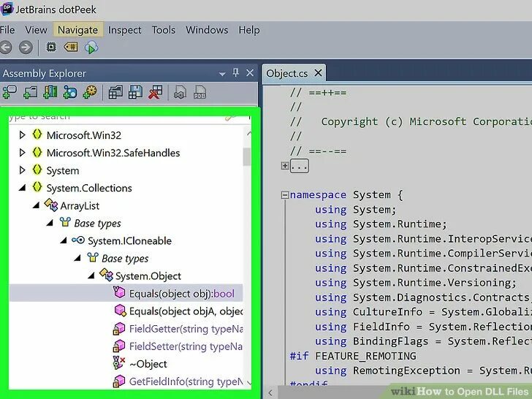Open the Tools menu
Image resolution: width=532 pixels, height=399 pixels.
164,30
